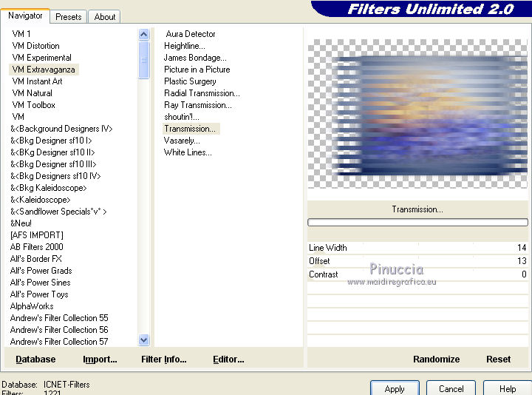
Task: Choose shoutin'!... filter
Action: pyautogui.click(x=182, y=117)
